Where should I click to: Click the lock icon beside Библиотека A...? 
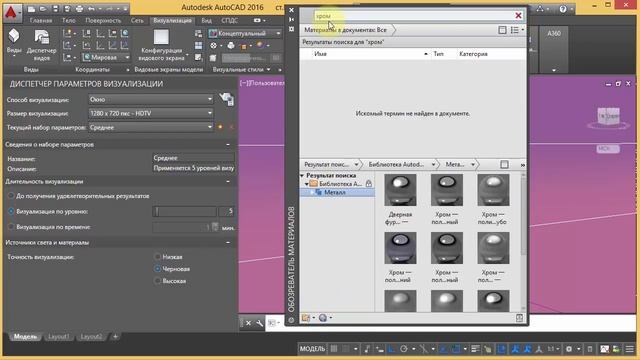coord(369,184)
